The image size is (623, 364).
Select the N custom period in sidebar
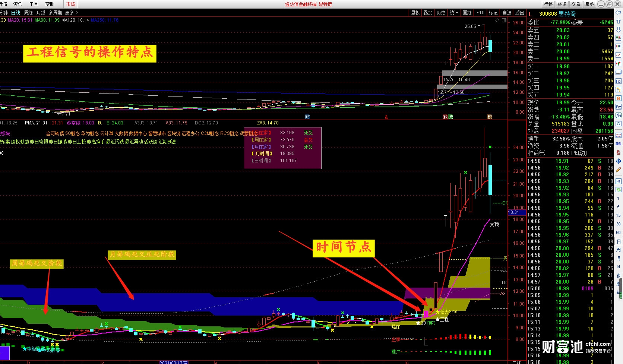pos(619,267)
